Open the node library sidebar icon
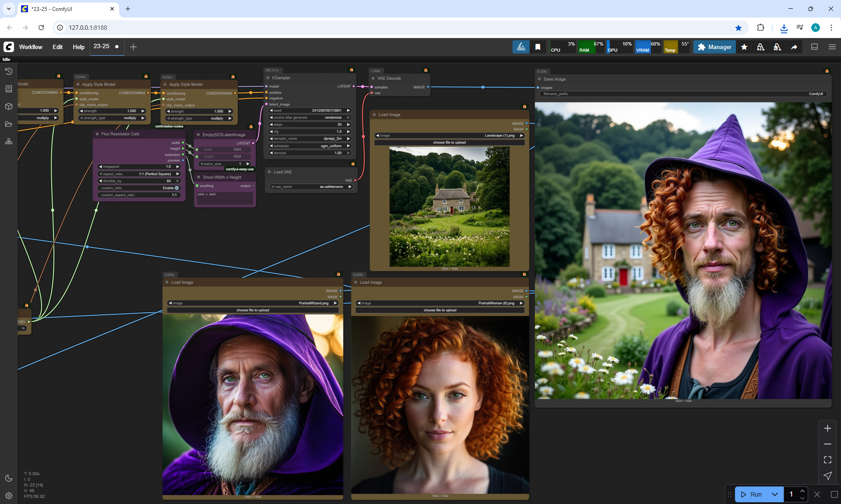841x504 pixels. (8, 89)
